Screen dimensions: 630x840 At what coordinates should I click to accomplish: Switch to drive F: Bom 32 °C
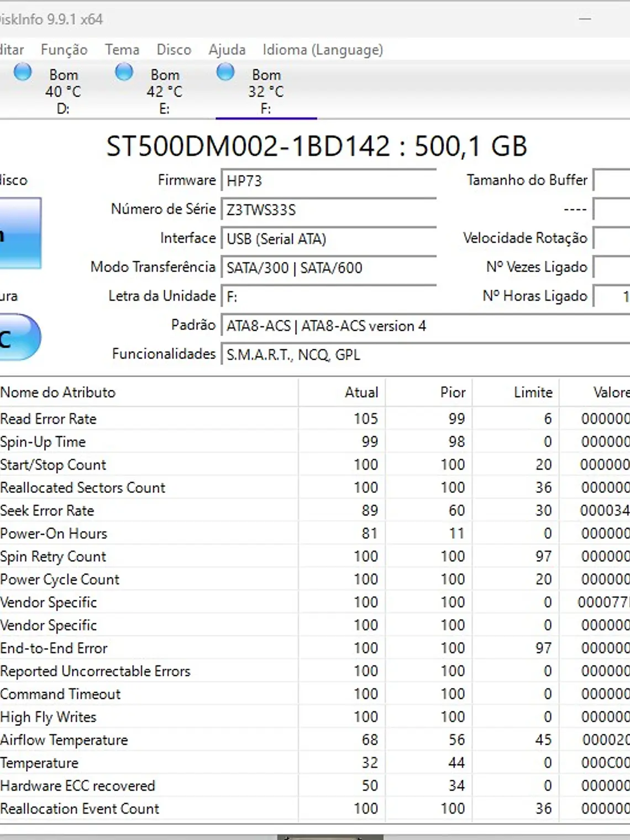coord(266,91)
